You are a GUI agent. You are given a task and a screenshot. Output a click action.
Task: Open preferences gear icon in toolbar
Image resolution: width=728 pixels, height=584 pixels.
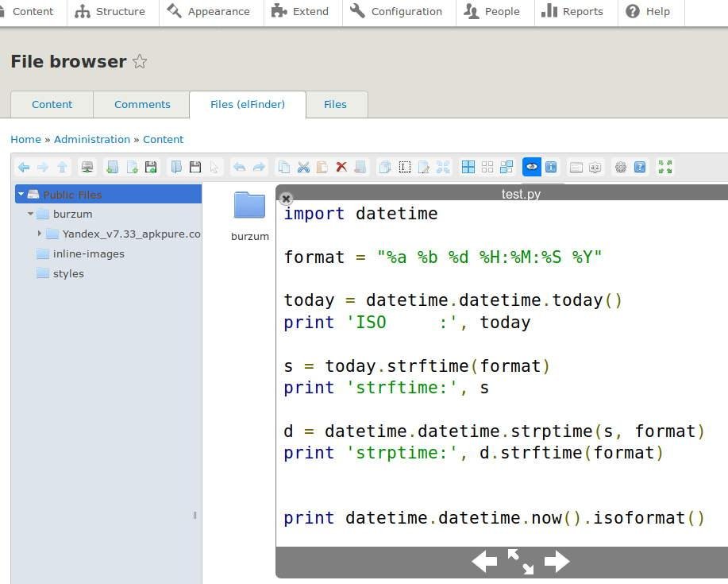pos(621,167)
